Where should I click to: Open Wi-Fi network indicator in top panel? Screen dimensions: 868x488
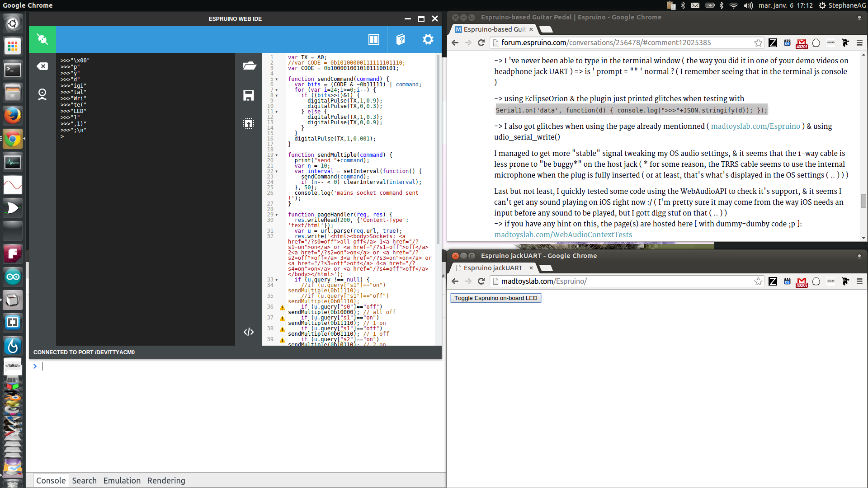734,5
